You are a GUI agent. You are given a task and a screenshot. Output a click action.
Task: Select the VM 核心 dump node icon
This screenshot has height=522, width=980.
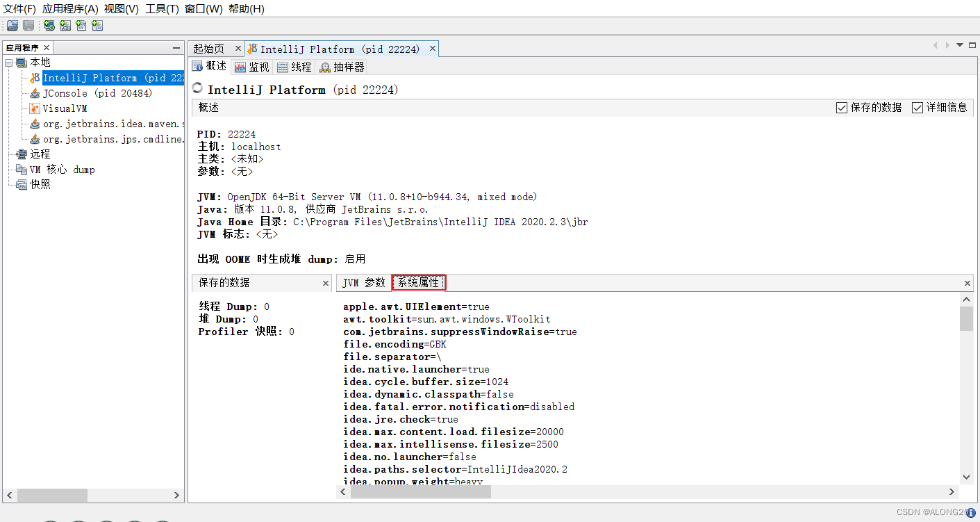22,170
